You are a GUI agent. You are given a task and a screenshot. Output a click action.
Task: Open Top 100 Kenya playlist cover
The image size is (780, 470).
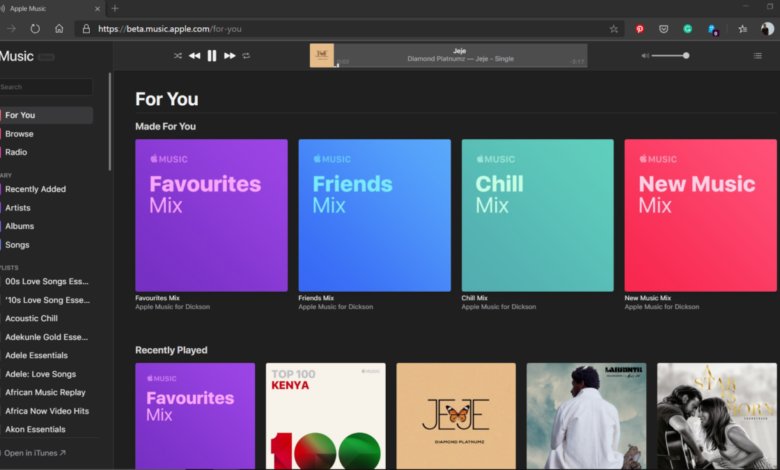(x=325, y=416)
